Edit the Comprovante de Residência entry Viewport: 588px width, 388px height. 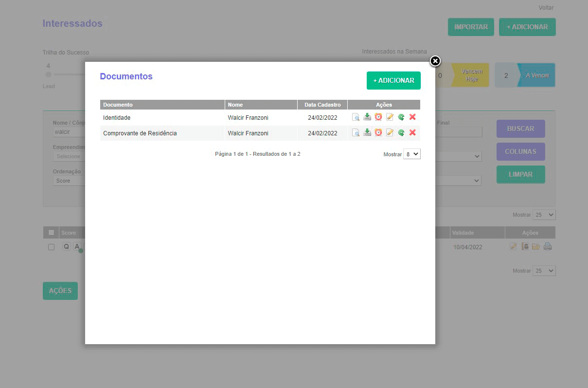[390, 132]
